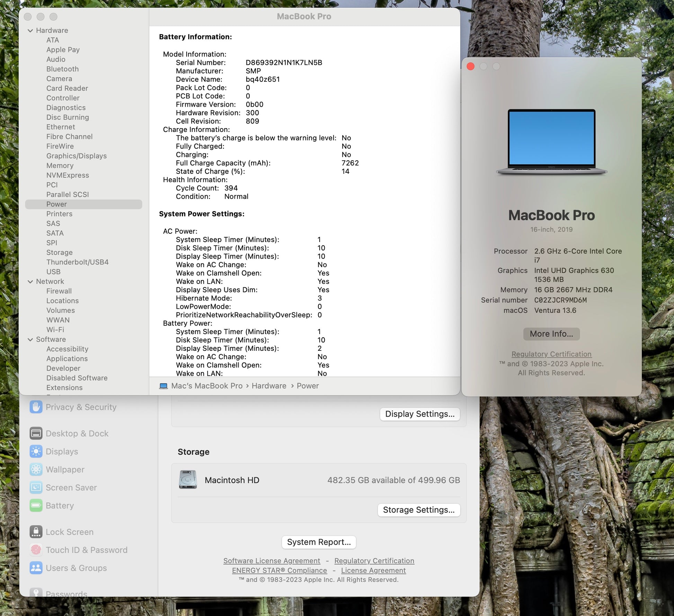
Task: Click the Displays sun icon
Action: 36,451
